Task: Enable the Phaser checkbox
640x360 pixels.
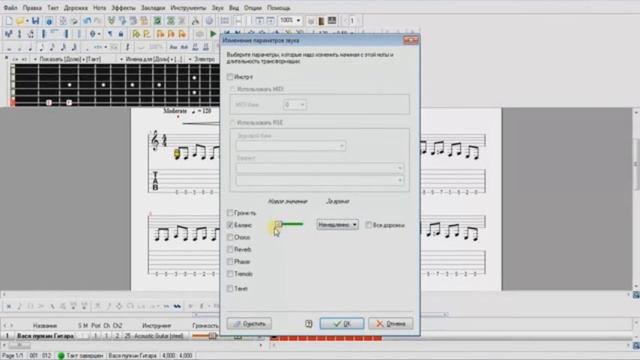Action: pyautogui.click(x=230, y=262)
